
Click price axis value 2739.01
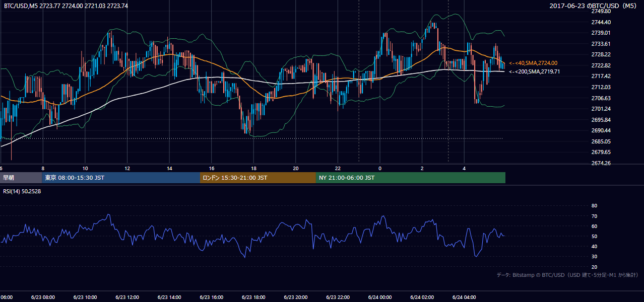(x=601, y=33)
